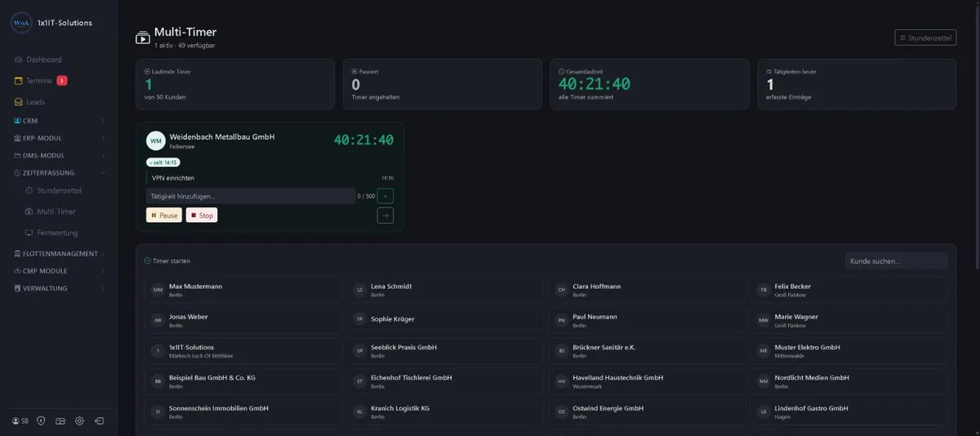The width and height of the screenshot is (980, 436).
Task: Start timer for Nordlicht Medien GmbH
Action: point(849,381)
